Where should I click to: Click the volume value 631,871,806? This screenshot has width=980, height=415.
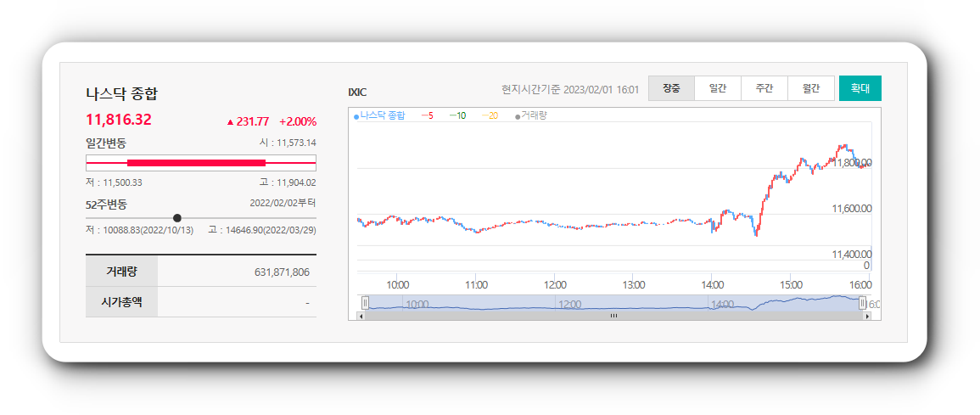click(282, 272)
